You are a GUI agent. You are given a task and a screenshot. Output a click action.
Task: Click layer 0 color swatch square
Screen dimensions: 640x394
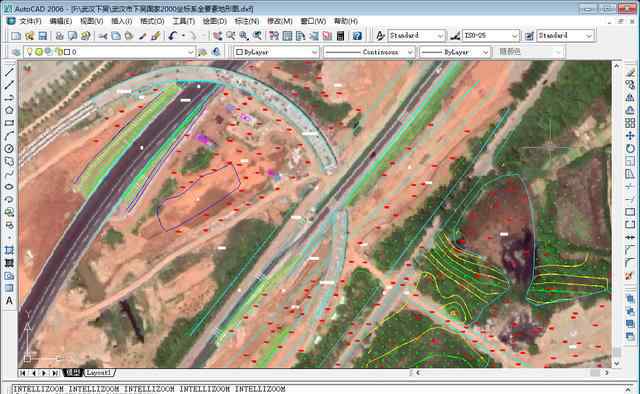pos(67,52)
